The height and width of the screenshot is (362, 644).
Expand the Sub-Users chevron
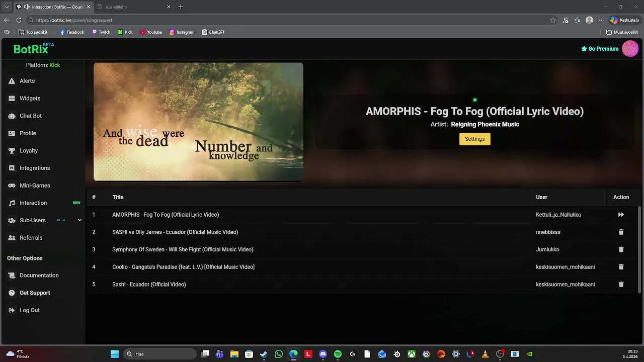pos(79,220)
